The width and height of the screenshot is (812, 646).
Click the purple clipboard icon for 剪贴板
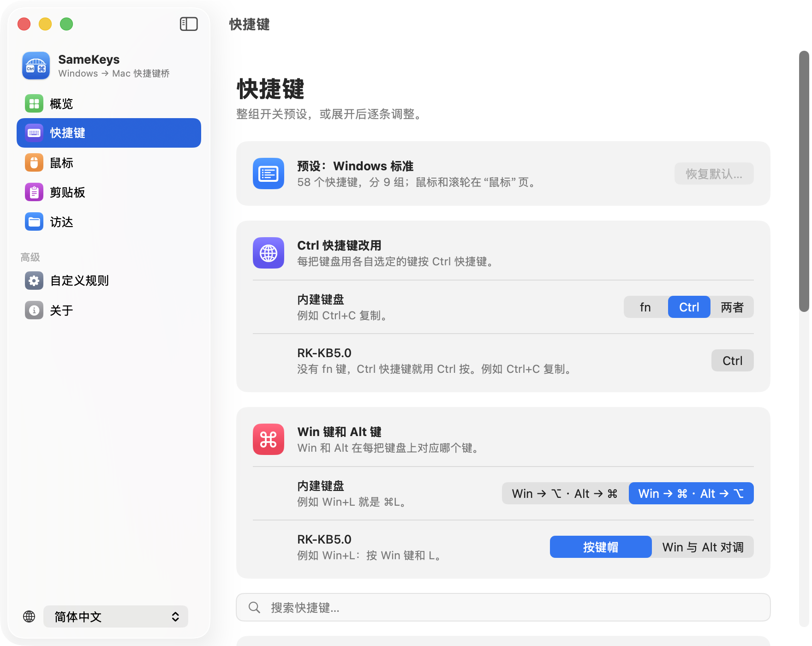(34, 192)
